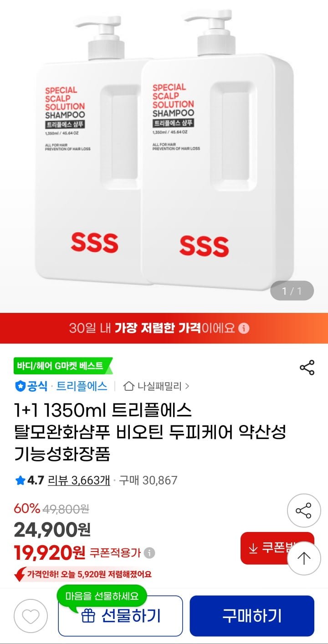Tap the gift icon in 선물하기 button
This screenshot has width=328, height=644.
[87, 616]
